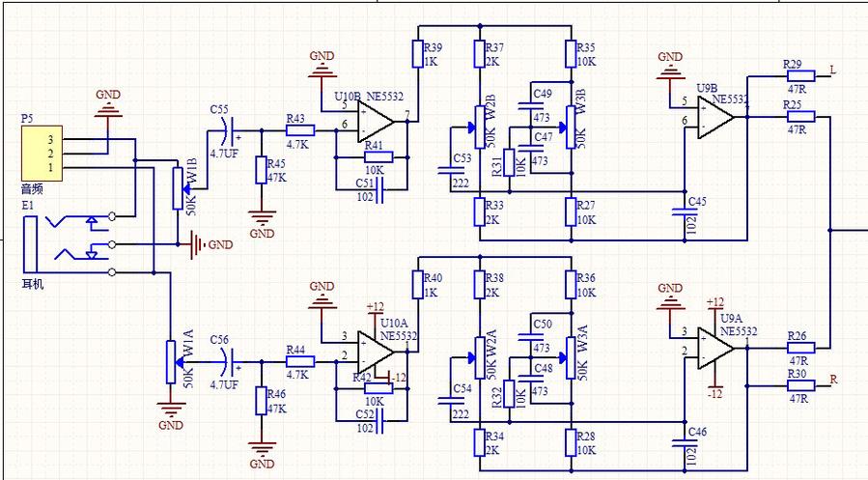The width and height of the screenshot is (868, 480).
Task: Click capacitor C53 labeled 222
Action: tap(445, 170)
